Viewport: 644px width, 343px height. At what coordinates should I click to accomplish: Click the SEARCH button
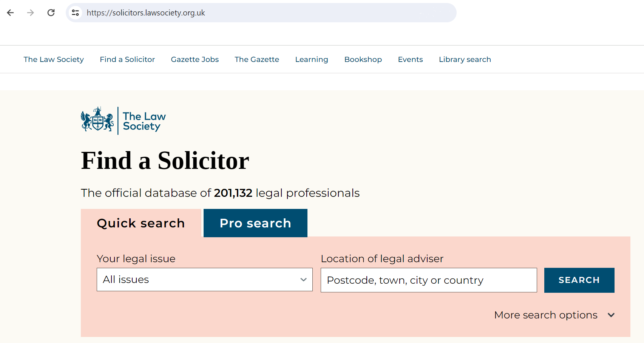click(579, 280)
